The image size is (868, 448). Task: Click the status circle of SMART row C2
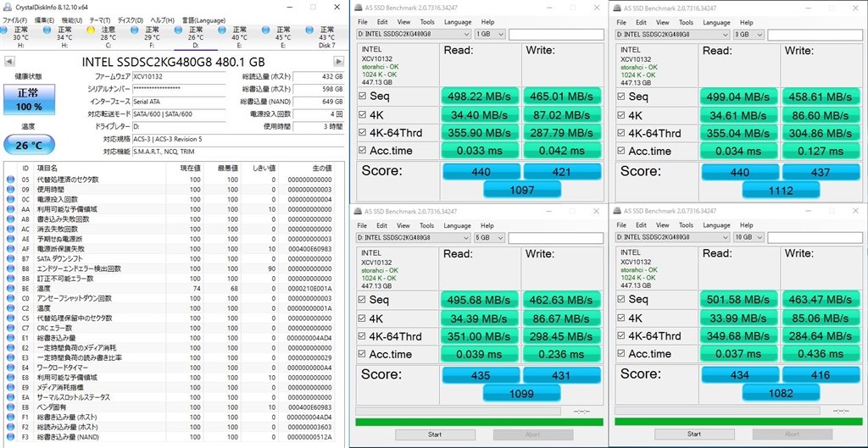[x=10, y=308]
